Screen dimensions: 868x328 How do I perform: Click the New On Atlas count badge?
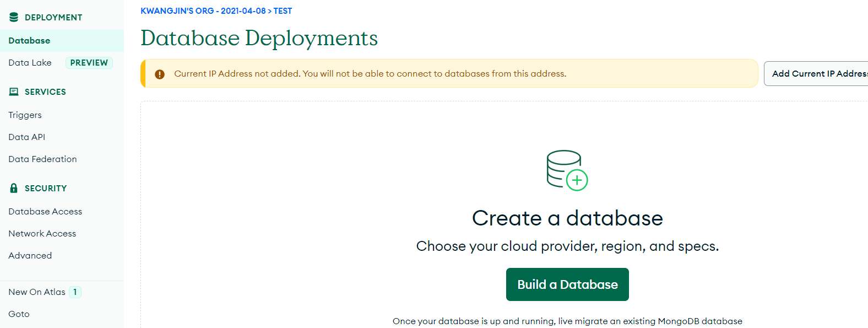[75, 292]
